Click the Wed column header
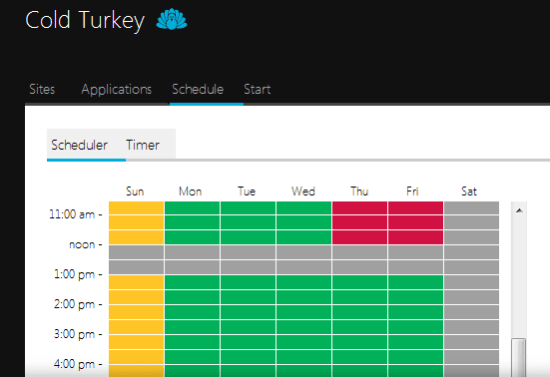The image size is (550, 377). (303, 191)
